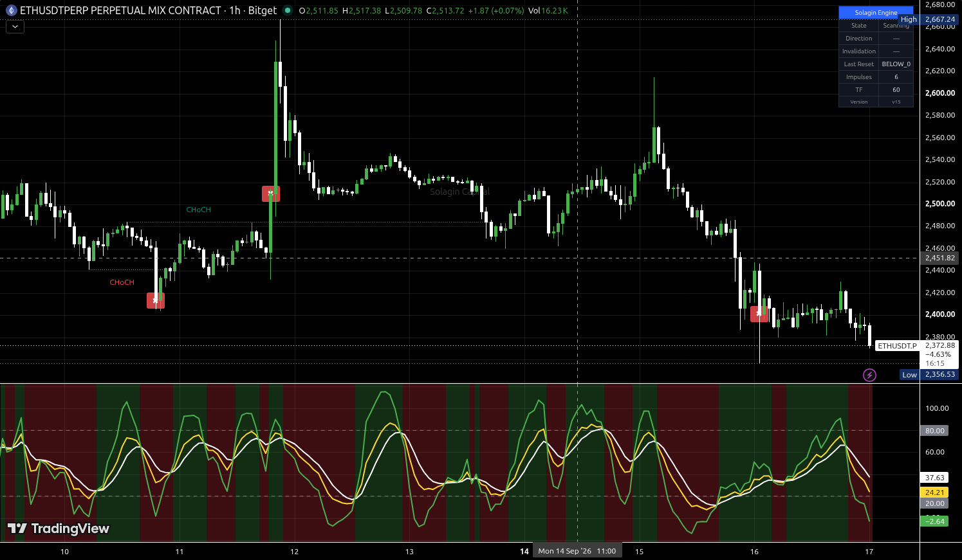Click the BELOW_0 value for Last Reset
Viewport: 962px width, 560px height.
click(x=896, y=64)
